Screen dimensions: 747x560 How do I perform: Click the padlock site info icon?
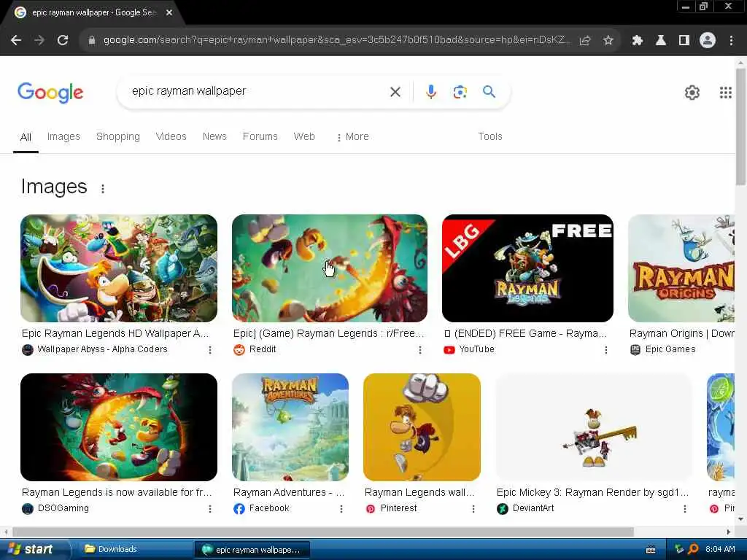pos(92,41)
